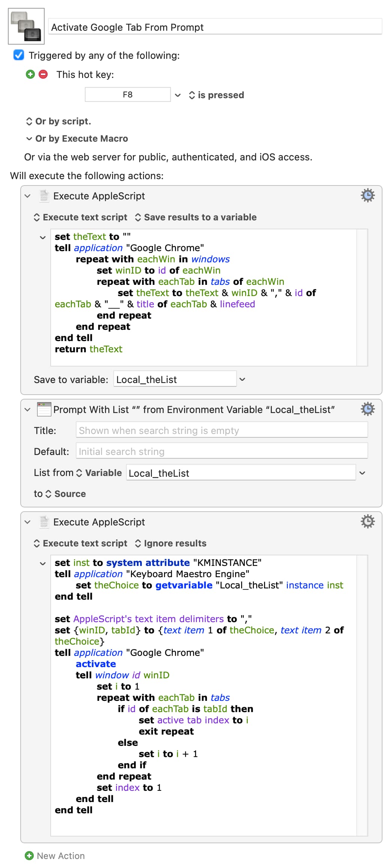The width and height of the screenshot is (390, 868).
Task: Open the 'Save results to a variable' menu
Action: (x=195, y=217)
